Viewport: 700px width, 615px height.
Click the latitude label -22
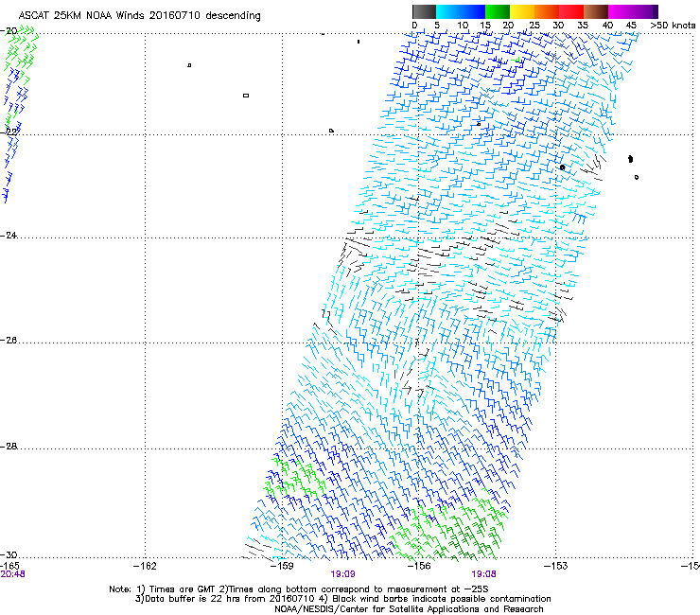(x=9, y=132)
